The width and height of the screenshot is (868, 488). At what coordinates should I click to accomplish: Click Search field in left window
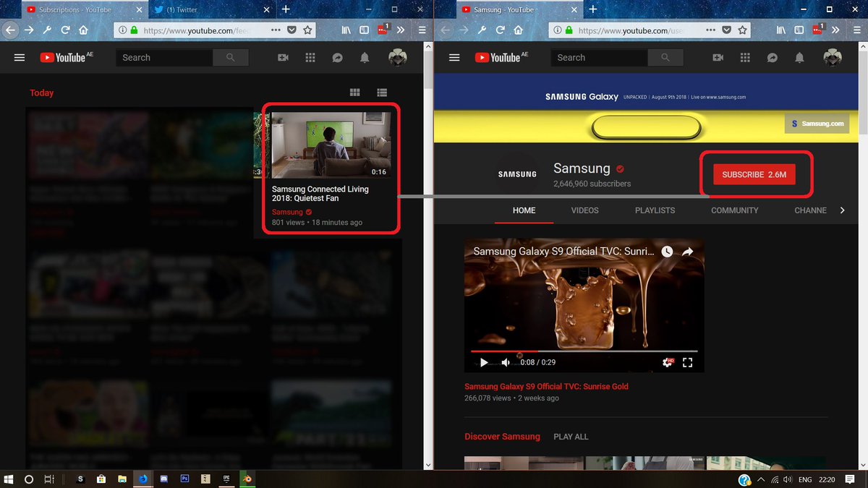(164, 58)
